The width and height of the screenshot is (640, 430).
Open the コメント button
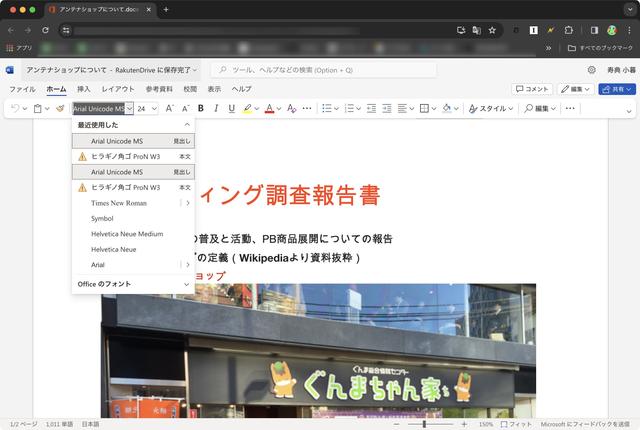pyautogui.click(x=531, y=89)
